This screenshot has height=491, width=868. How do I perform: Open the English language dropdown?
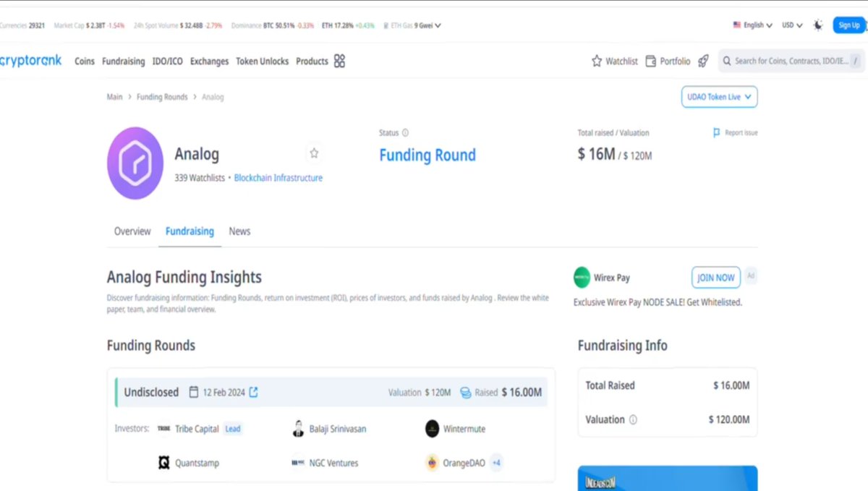point(752,25)
